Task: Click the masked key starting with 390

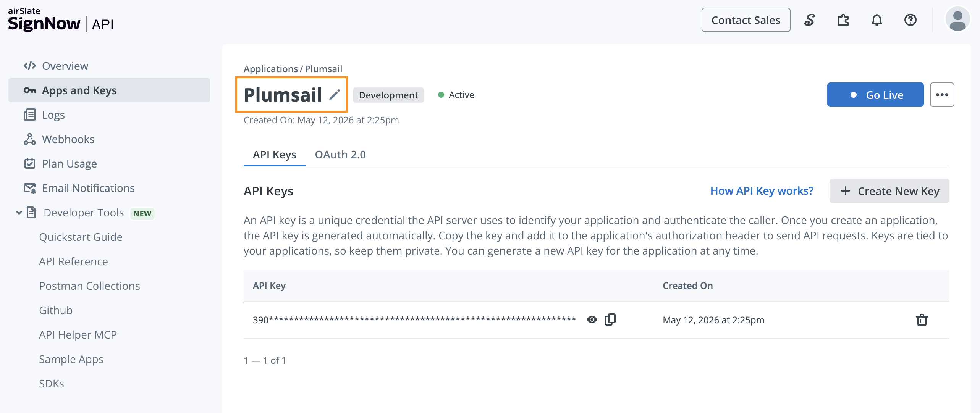Action: (x=414, y=319)
